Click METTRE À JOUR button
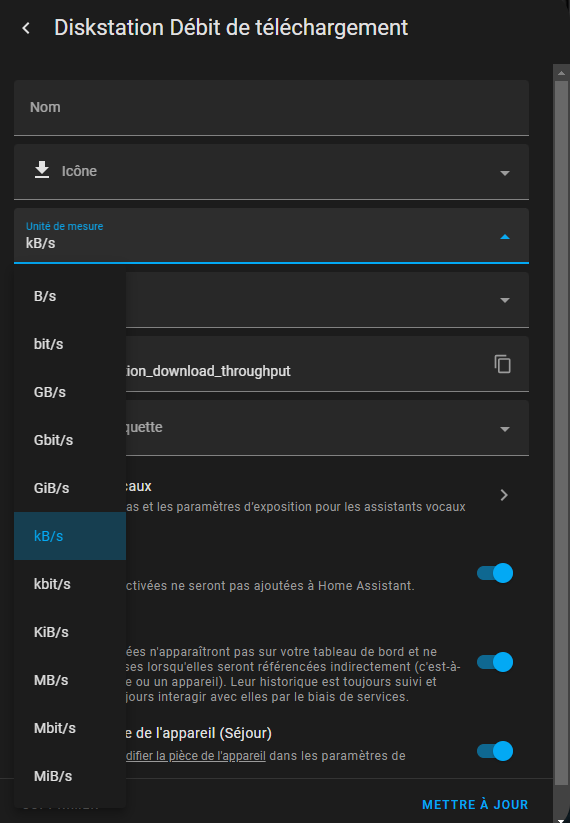Screen dimensions: 570x823 pyautogui.click(x=475, y=805)
